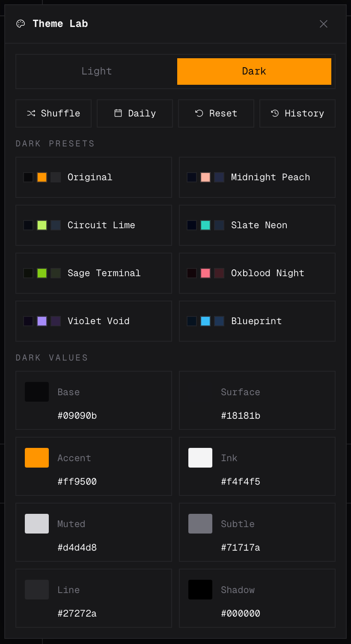Edit the Muted hex value #d4d4d8
This screenshot has height=644, width=351.
(x=77, y=548)
